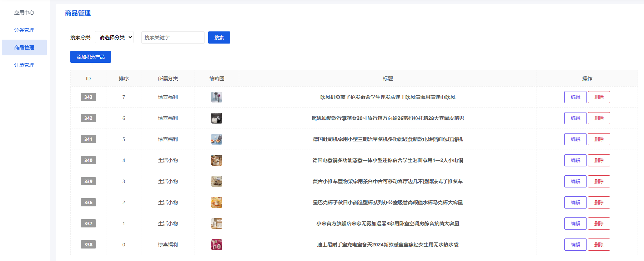Viewport: 644px width, 261px height.
Task: Expand the 请选择分类 dropdown
Action: [114, 37]
